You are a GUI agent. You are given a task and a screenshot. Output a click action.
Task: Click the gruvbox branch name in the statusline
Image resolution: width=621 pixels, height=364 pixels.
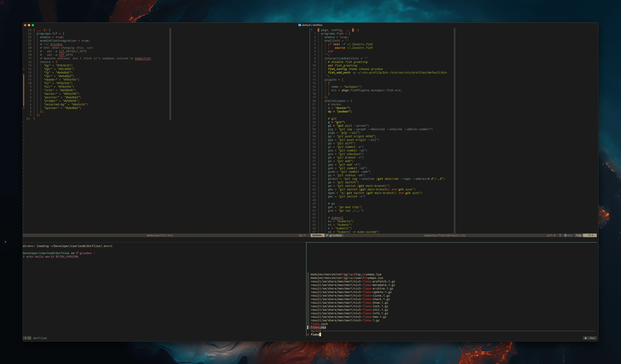pos(336,235)
